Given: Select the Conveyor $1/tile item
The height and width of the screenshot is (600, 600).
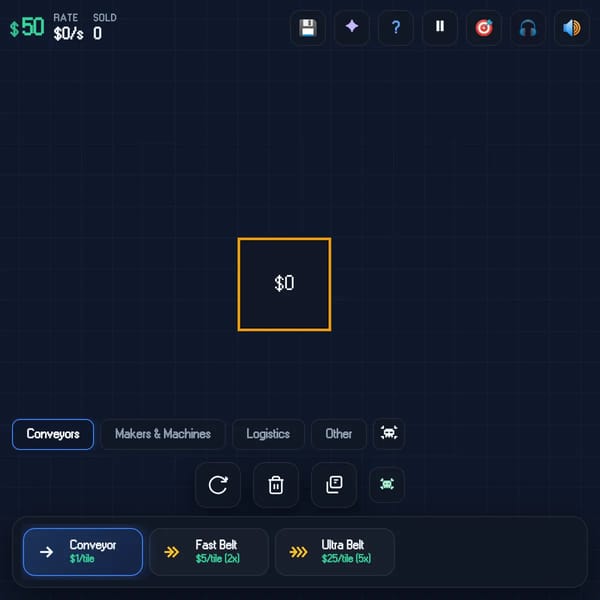Looking at the screenshot, I should click(83, 551).
